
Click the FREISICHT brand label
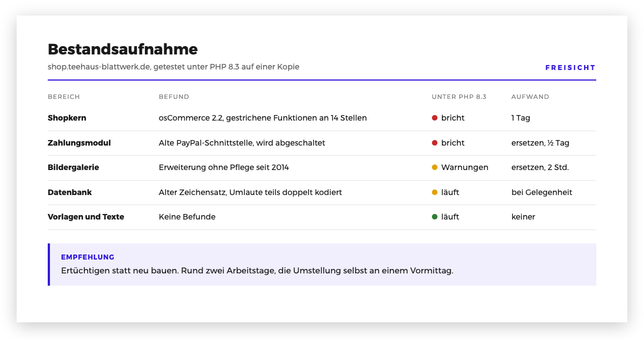click(x=570, y=68)
